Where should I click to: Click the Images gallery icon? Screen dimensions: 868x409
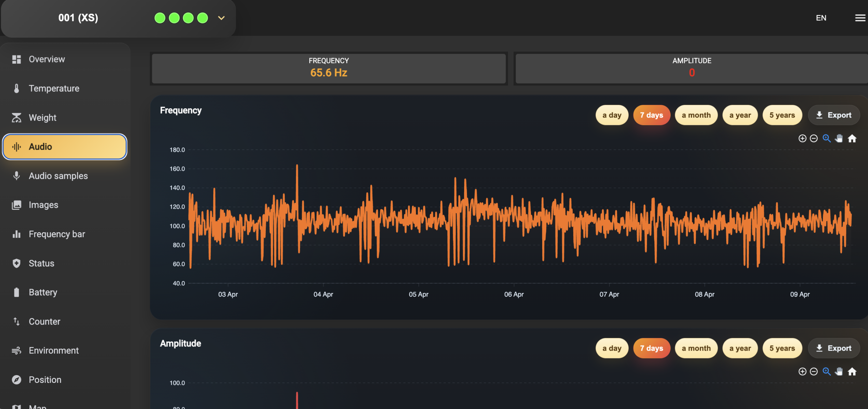coord(16,205)
